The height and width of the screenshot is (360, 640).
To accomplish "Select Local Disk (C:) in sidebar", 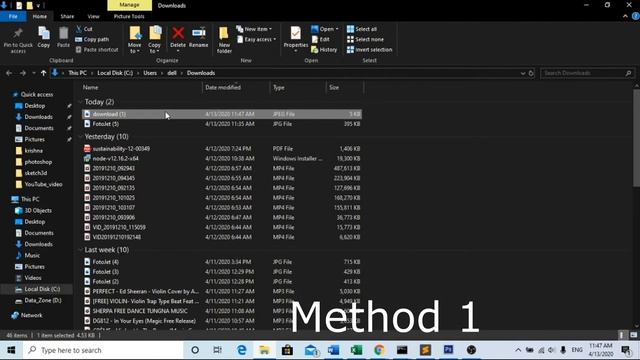I will pyautogui.click(x=42, y=289).
